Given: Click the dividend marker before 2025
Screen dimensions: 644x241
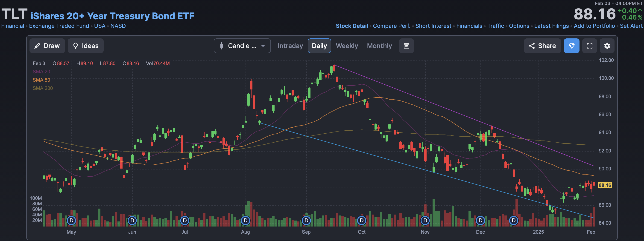Looking at the screenshot, I should click(x=513, y=220).
